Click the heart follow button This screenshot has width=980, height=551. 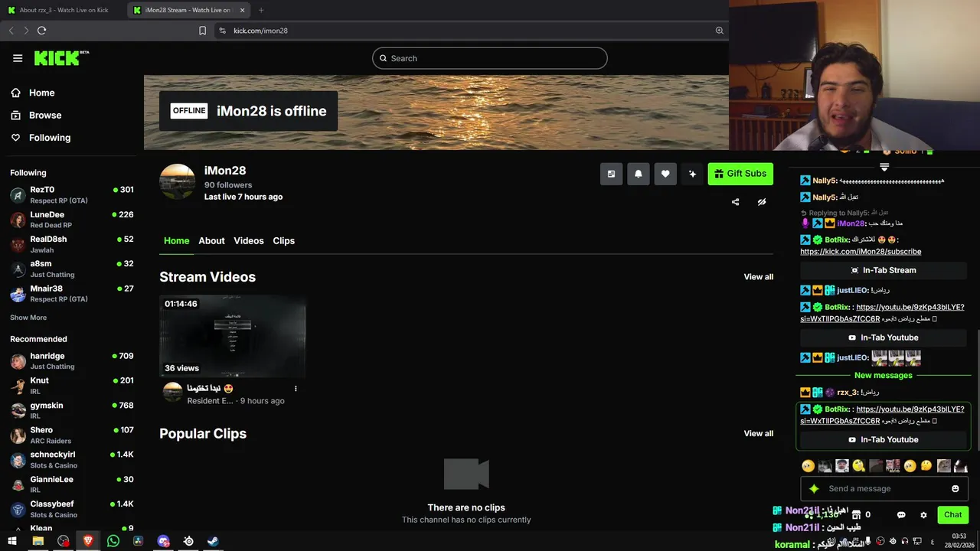pyautogui.click(x=665, y=174)
